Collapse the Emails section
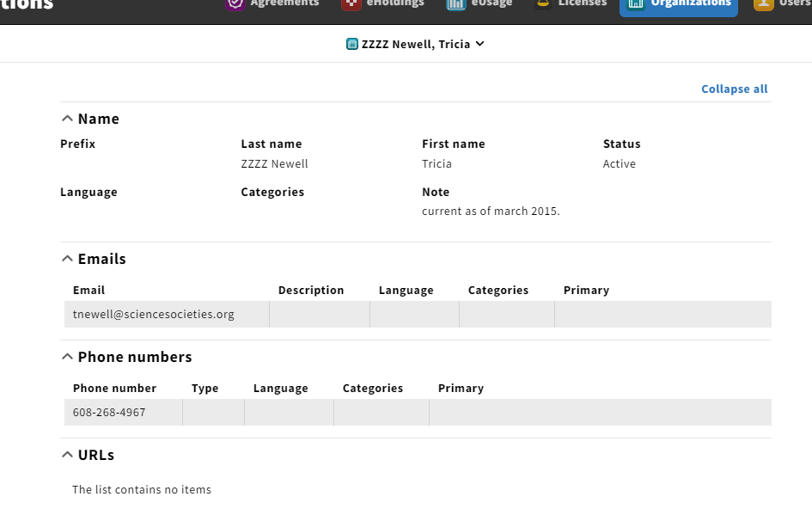This screenshot has width=812, height=515. (67, 259)
